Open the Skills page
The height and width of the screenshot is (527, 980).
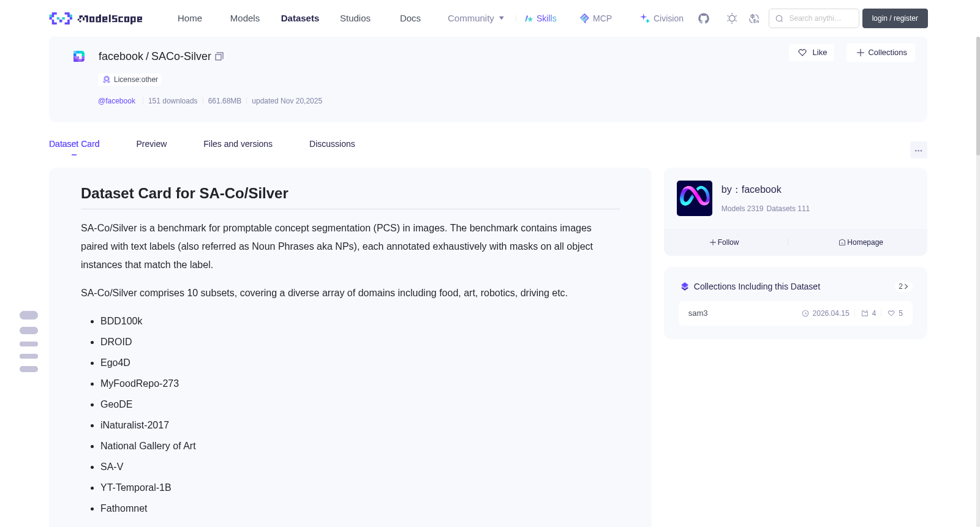[x=540, y=18]
